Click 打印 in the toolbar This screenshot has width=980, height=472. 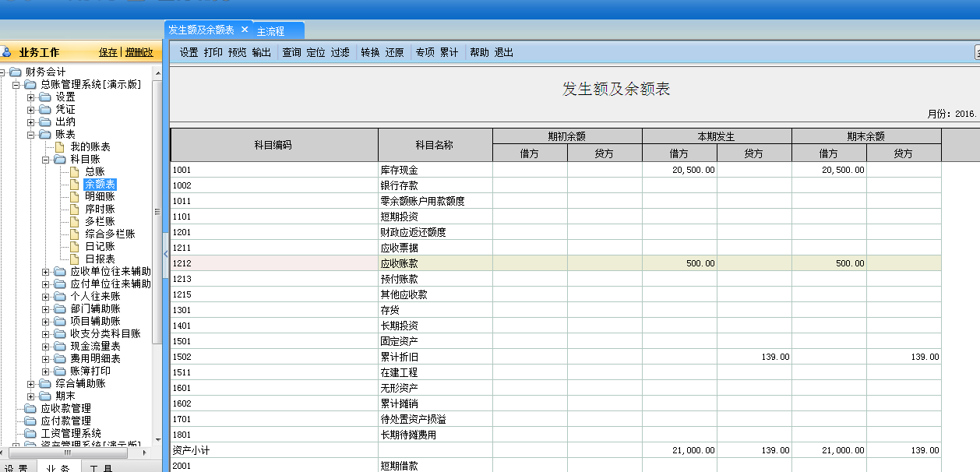(x=213, y=53)
